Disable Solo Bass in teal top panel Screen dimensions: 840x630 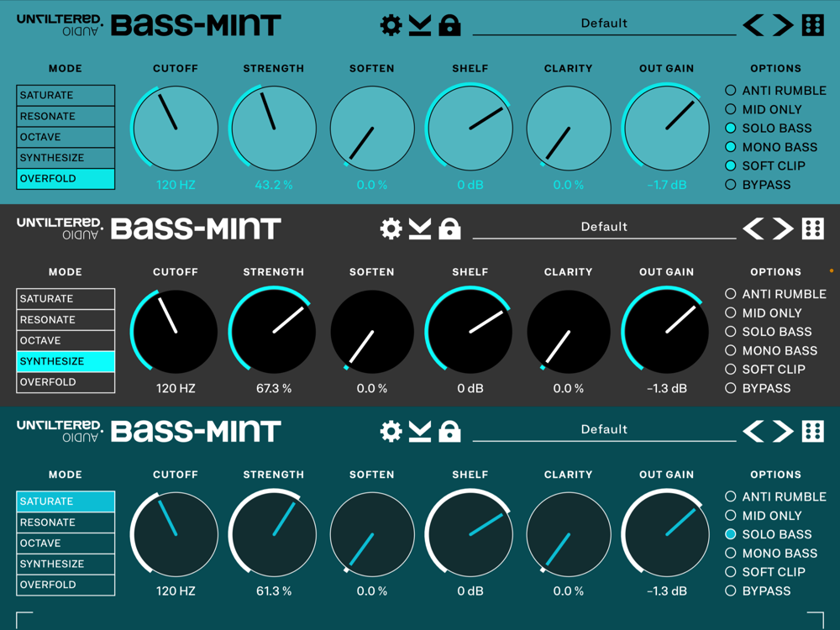coord(730,128)
